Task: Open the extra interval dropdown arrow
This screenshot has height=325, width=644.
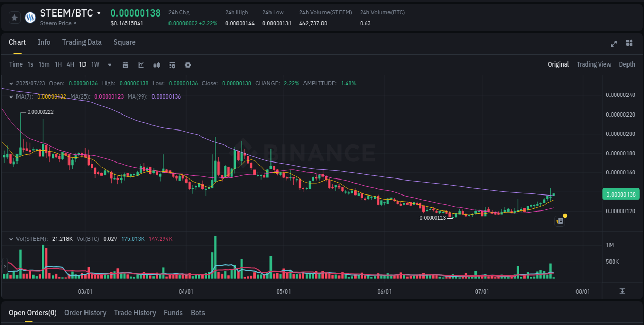Action: pos(109,64)
